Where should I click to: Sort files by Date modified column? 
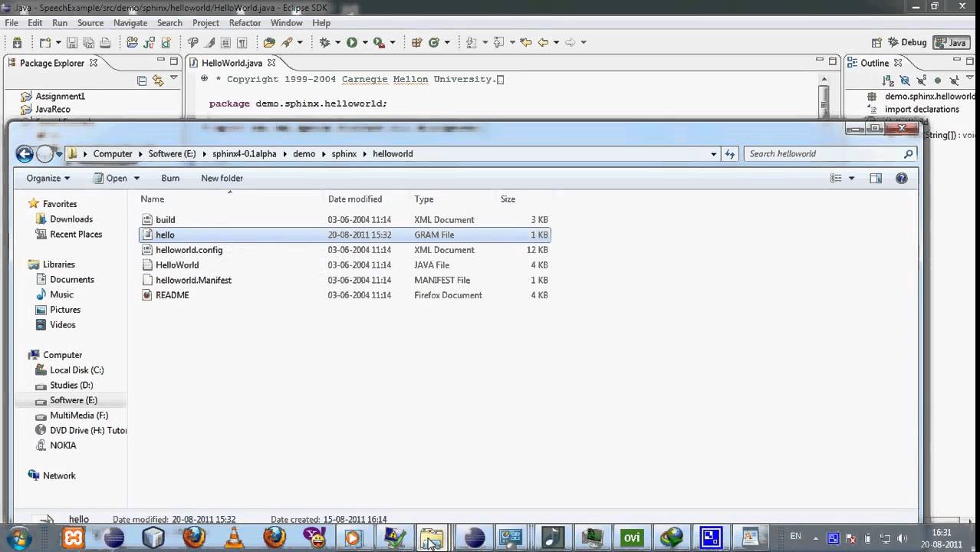[x=355, y=199]
